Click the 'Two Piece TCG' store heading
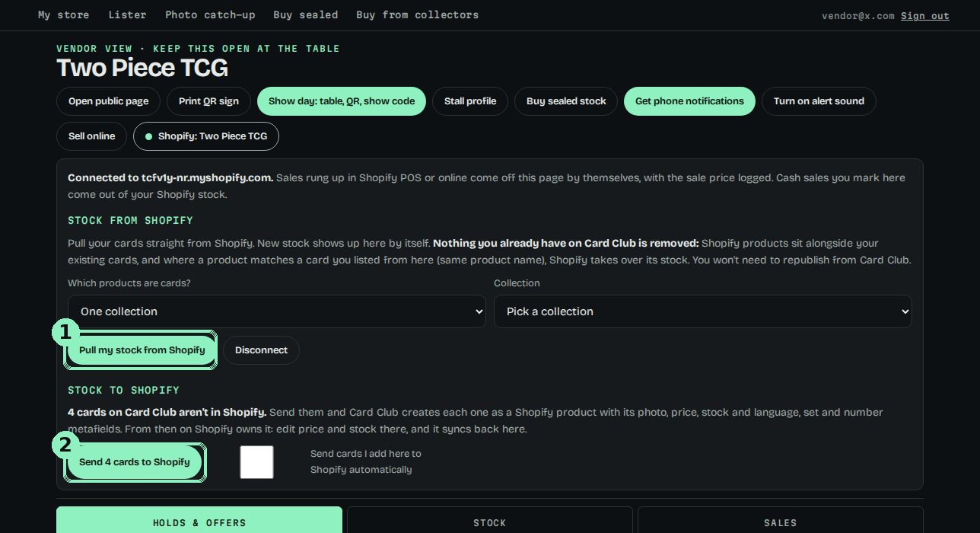 pos(142,68)
